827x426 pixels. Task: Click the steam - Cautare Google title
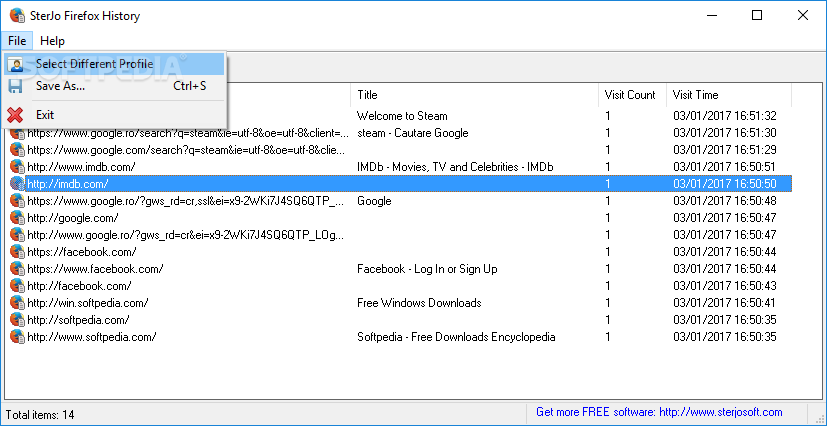(x=412, y=133)
